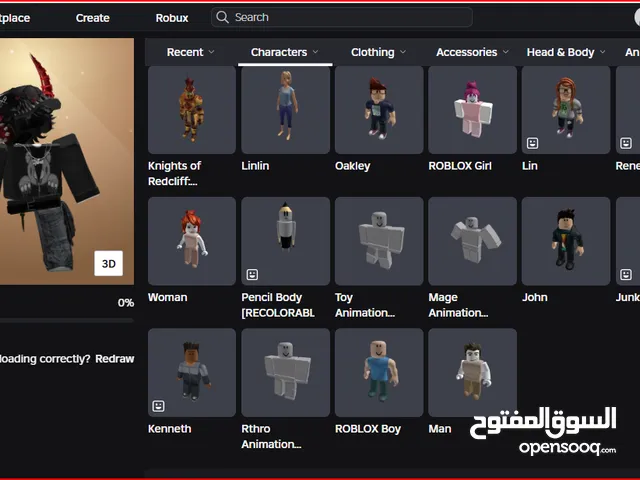Screen dimensions: 640x480
Task: Expand the Head & Body dropdown chevron
Action: click(602, 52)
